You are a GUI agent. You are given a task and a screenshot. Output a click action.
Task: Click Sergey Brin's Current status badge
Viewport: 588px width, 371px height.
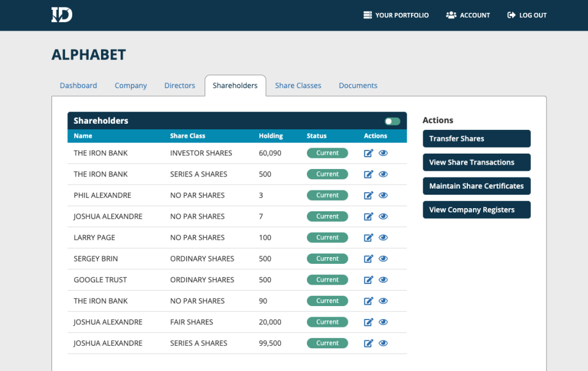327,258
